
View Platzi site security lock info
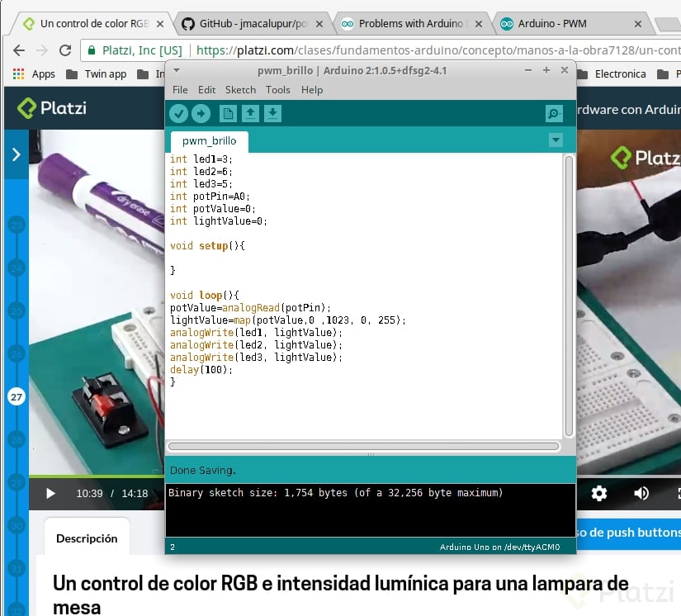[92, 50]
